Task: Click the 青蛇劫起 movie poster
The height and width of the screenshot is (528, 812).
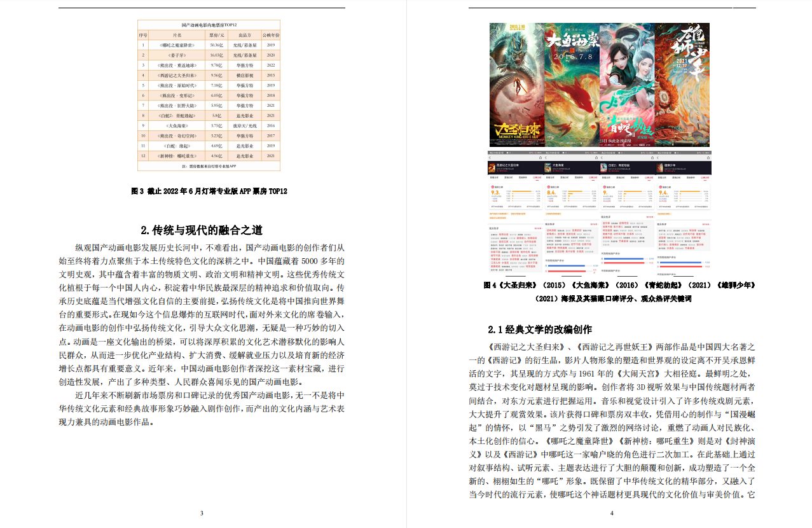Action: pyautogui.click(x=627, y=85)
